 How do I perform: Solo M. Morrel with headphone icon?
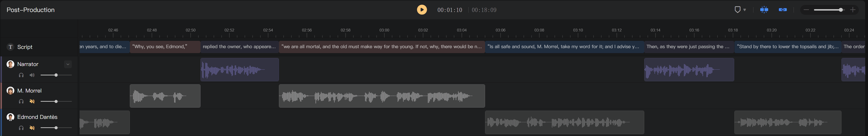(21, 101)
